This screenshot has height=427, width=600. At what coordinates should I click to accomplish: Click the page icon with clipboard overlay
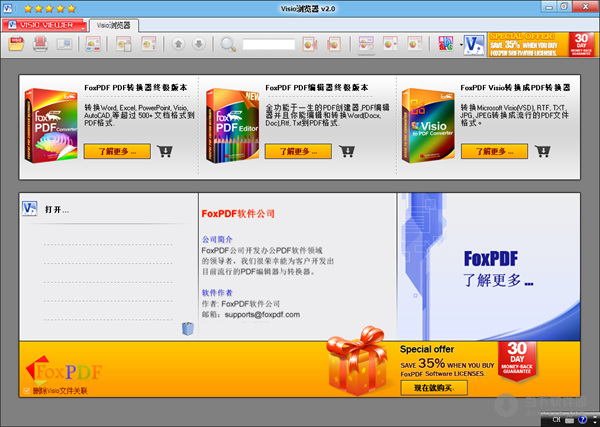(124, 44)
